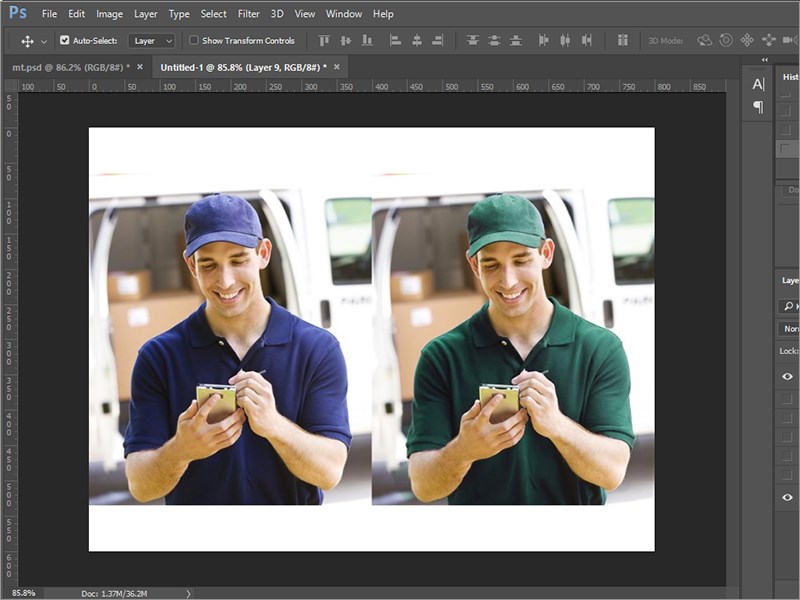Click the Align Left Edges icon
The width and height of the screenshot is (800, 600).
[x=395, y=41]
